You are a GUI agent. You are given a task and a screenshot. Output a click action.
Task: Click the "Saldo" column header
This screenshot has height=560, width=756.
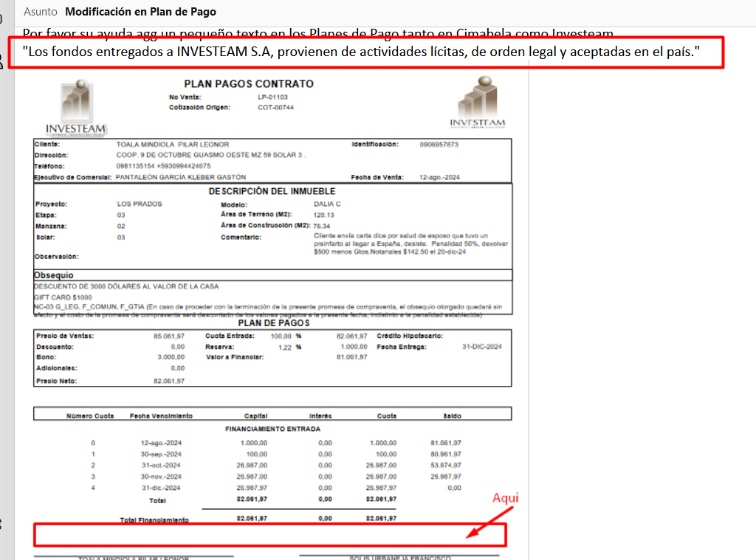(x=452, y=416)
